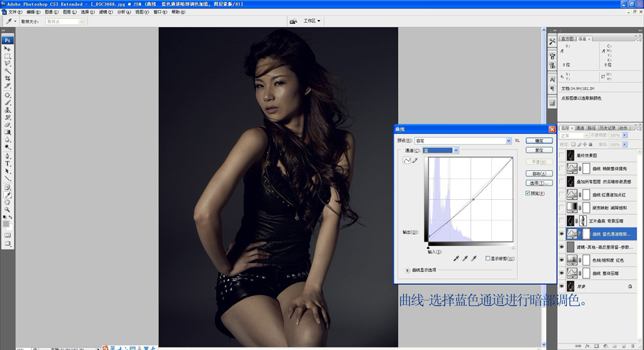The width and height of the screenshot is (644, 350).
Task: Switch to the 历史记录 tab
Action: point(607,128)
